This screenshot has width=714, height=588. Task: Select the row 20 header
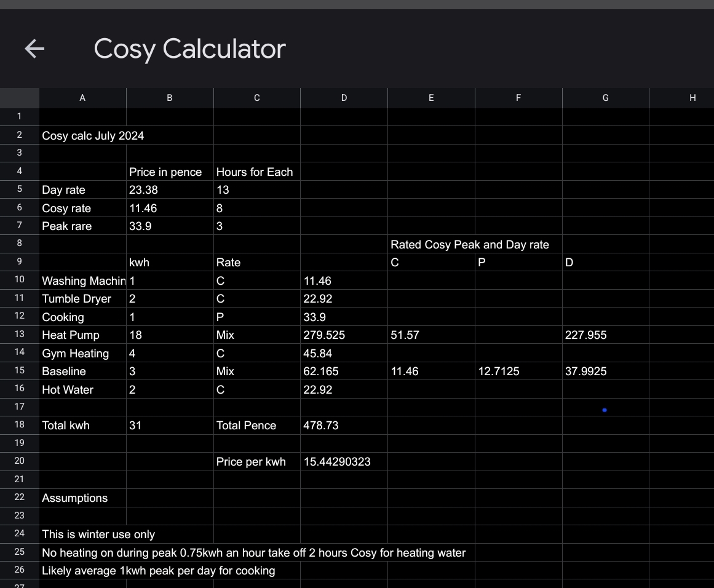point(20,461)
